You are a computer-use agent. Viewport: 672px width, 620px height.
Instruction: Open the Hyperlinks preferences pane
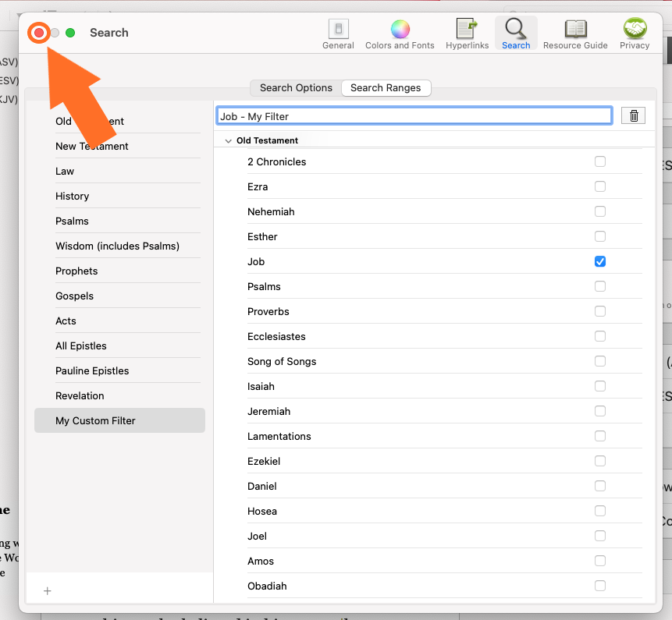click(467, 33)
